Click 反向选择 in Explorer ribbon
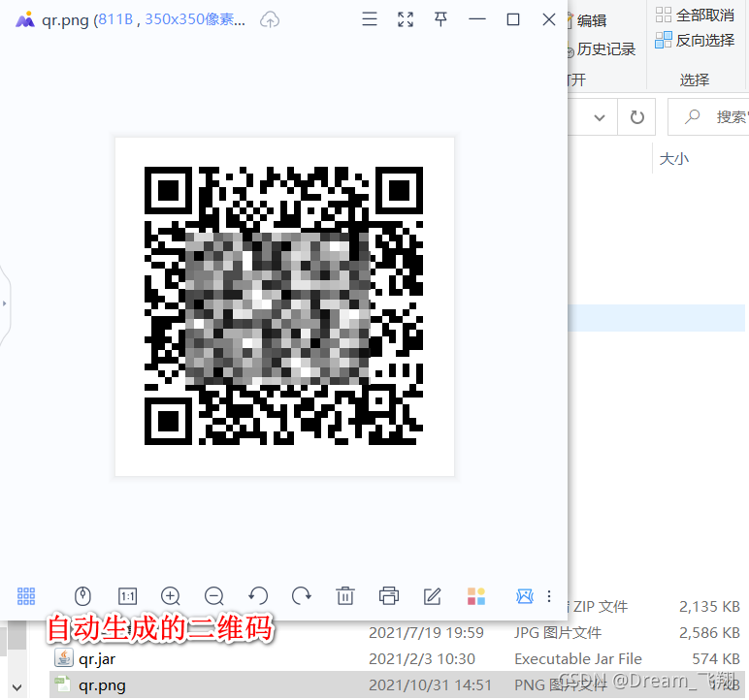 (695, 40)
